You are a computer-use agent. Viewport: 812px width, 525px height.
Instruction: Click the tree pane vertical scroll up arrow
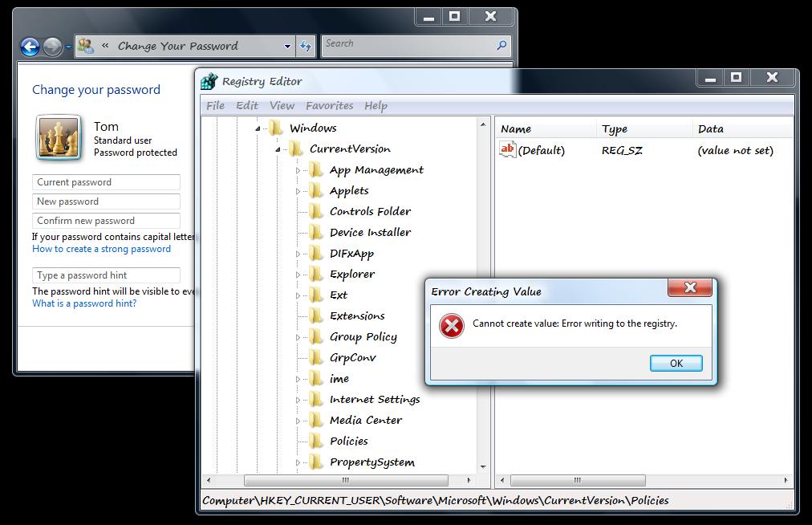point(483,124)
